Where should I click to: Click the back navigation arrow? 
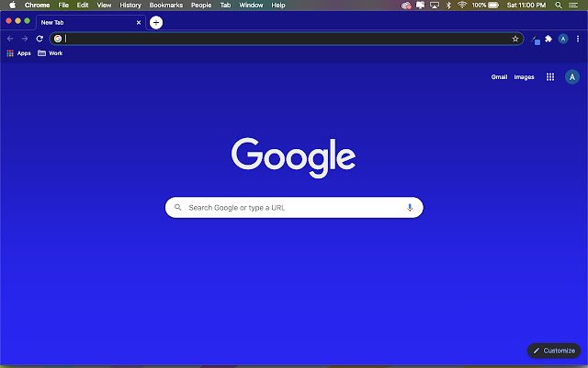click(10, 39)
